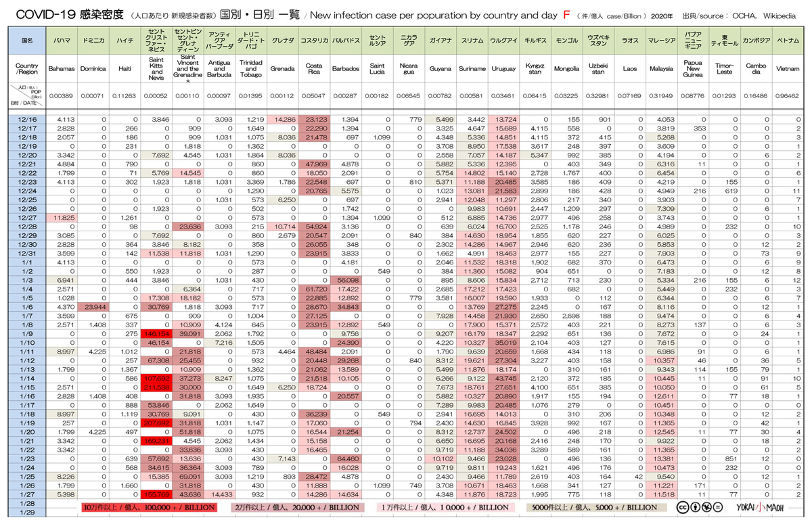Click the red cell value 146.154
This screenshot has width=812, height=522.
coord(156,333)
